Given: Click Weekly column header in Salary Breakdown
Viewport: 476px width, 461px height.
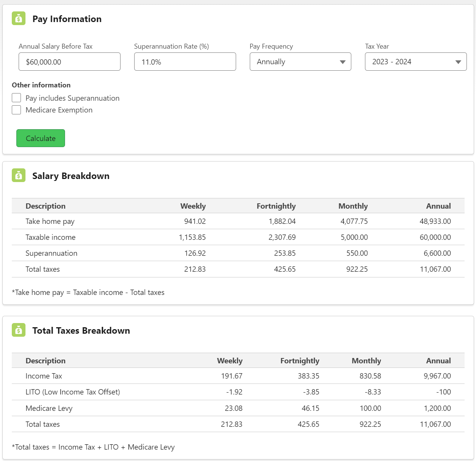Looking at the screenshot, I should click(193, 206).
